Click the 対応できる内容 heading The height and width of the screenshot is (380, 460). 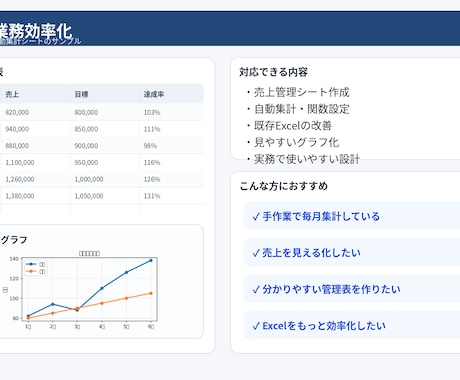click(x=273, y=72)
